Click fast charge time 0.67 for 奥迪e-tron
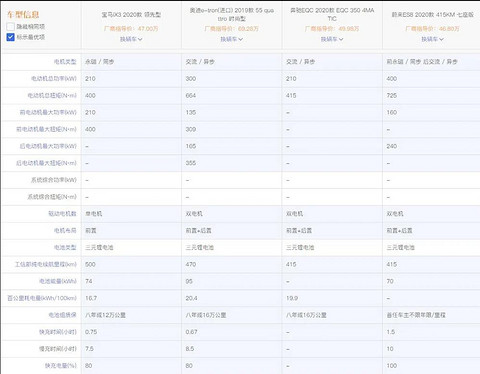 (191, 332)
